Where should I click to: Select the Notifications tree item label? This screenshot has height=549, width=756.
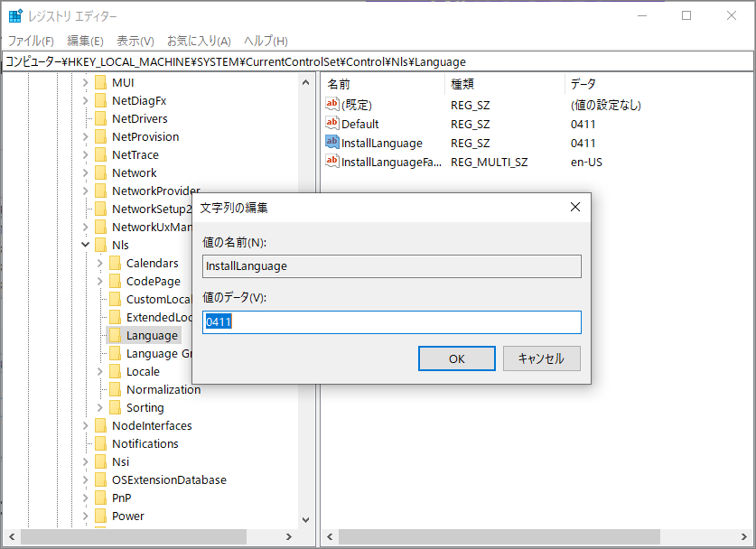(x=145, y=444)
